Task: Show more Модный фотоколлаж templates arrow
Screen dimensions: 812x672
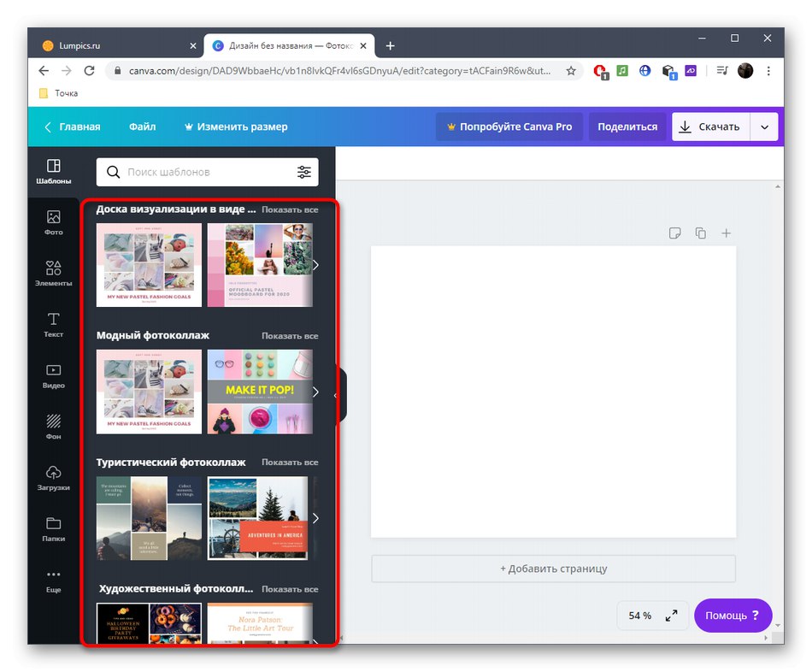Action: click(315, 392)
